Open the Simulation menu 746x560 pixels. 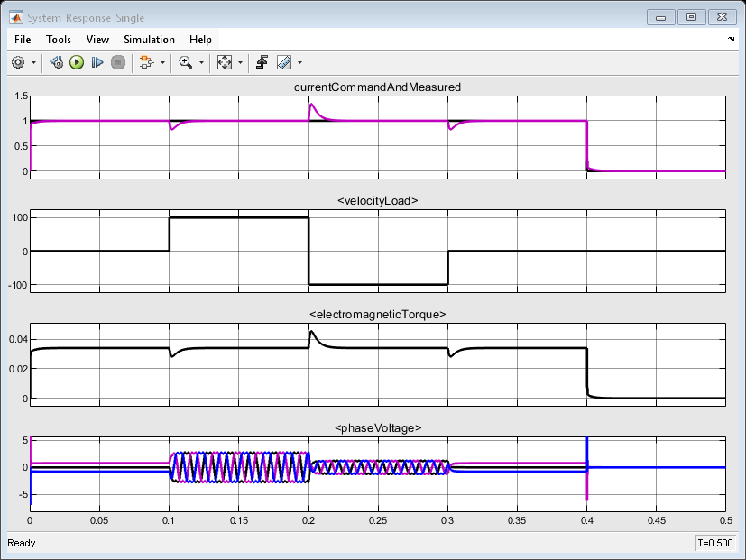pos(150,40)
